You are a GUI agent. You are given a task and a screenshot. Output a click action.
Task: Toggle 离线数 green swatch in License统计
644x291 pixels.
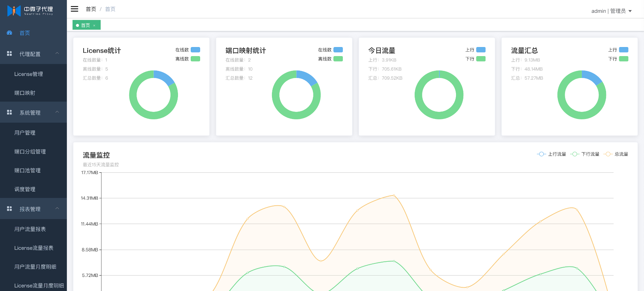point(195,59)
